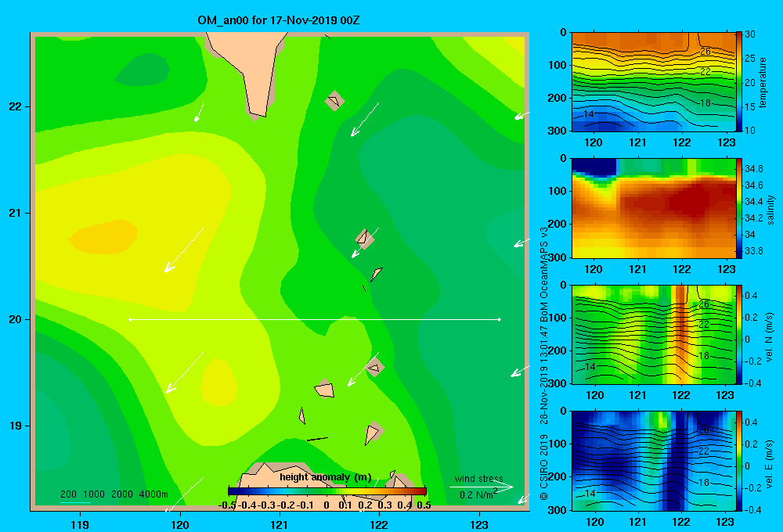This screenshot has width=783, height=532.
Task: Click the vel. E color bar
Action: [739, 461]
